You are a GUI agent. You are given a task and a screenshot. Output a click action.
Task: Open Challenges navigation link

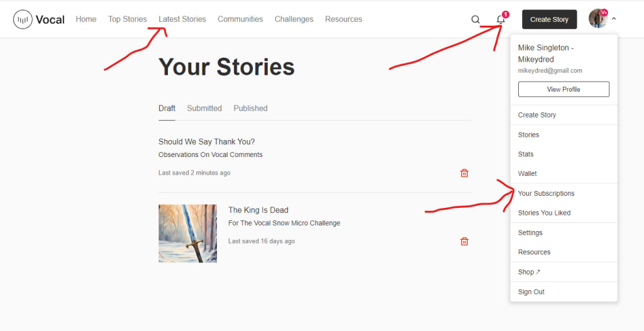(294, 19)
